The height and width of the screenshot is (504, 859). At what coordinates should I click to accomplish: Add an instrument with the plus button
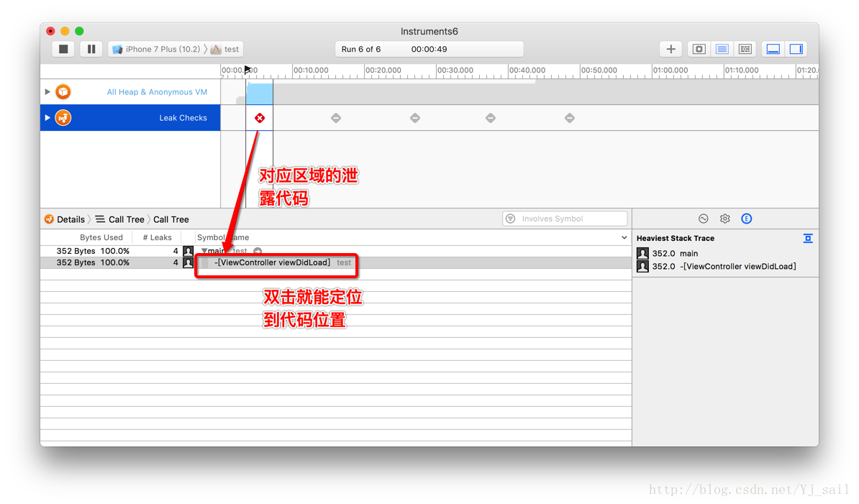(x=671, y=49)
